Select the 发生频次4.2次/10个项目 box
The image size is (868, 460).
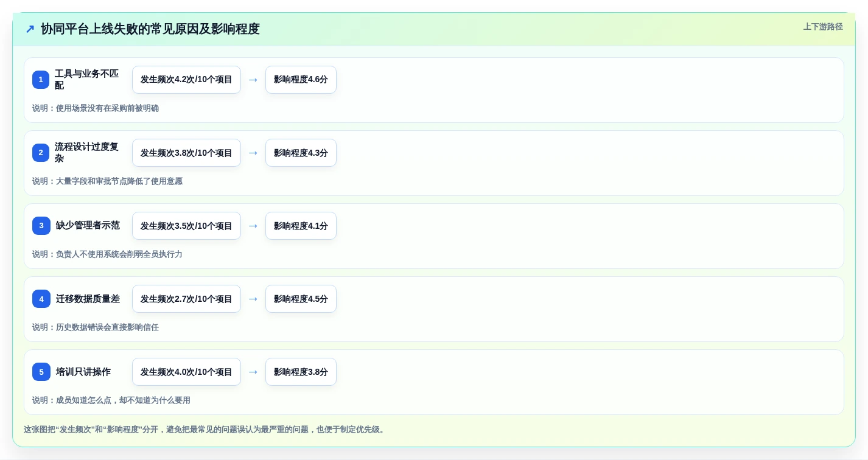click(186, 80)
